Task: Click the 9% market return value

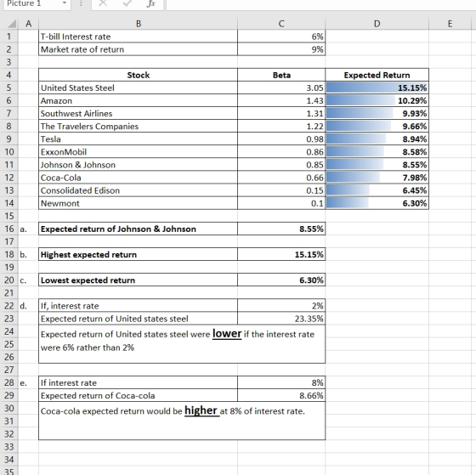Action: pyautogui.click(x=281, y=49)
